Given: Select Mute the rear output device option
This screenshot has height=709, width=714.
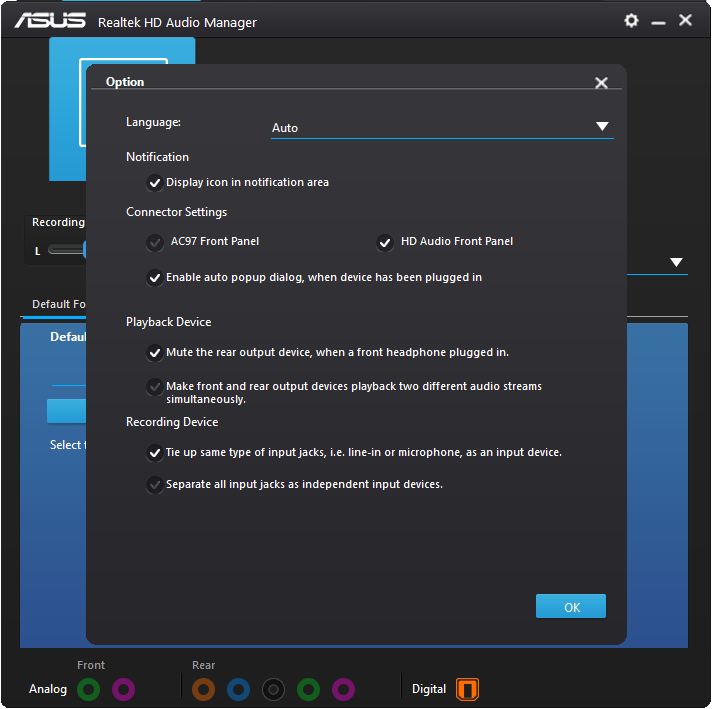Looking at the screenshot, I should [155, 352].
